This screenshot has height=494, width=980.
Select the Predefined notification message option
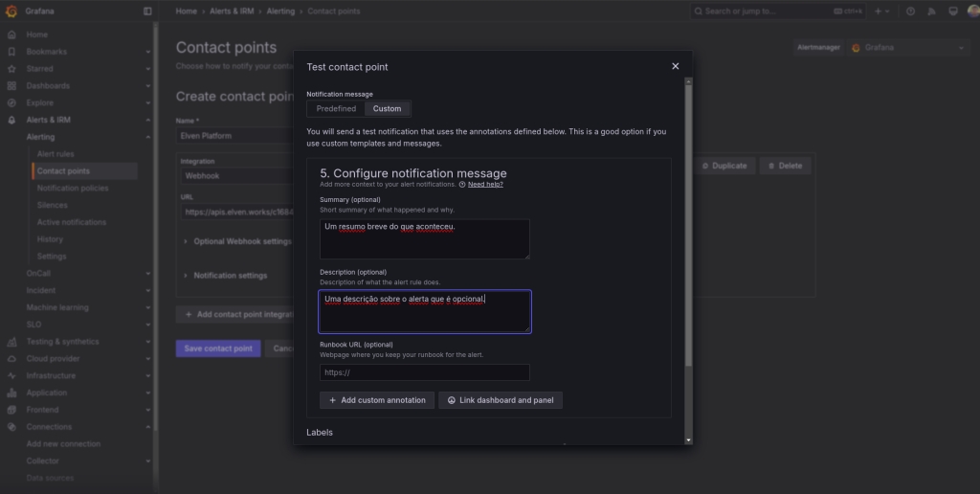coord(336,109)
